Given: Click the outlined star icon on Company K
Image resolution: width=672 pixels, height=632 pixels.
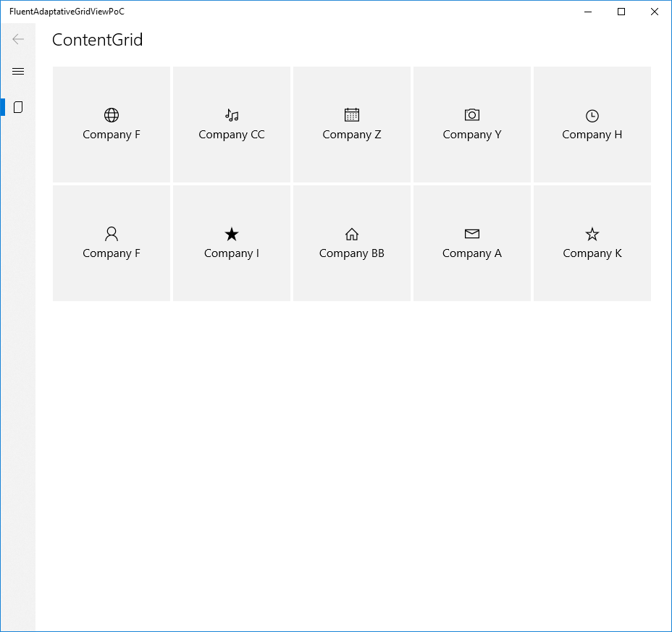Looking at the screenshot, I should (592, 233).
